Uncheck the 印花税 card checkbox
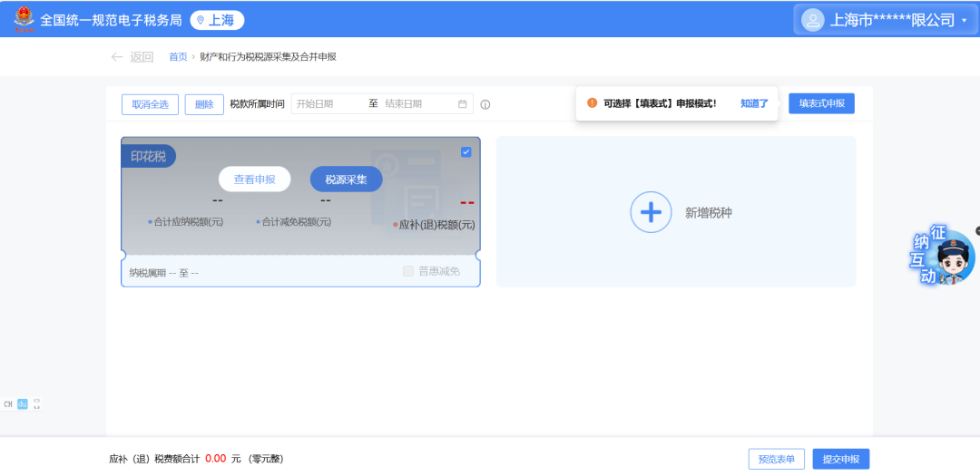Viewport: 980px width, 476px height. pyautogui.click(x=465, y=152)
